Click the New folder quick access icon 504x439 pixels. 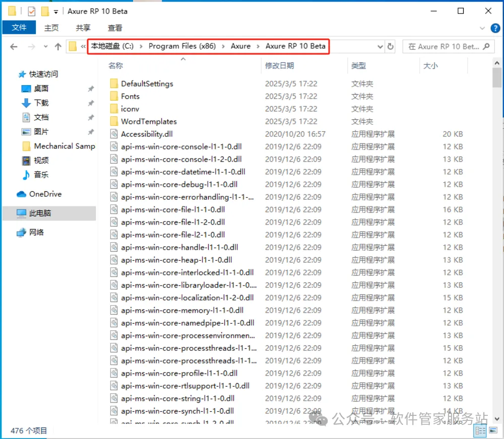coord(45,12)
